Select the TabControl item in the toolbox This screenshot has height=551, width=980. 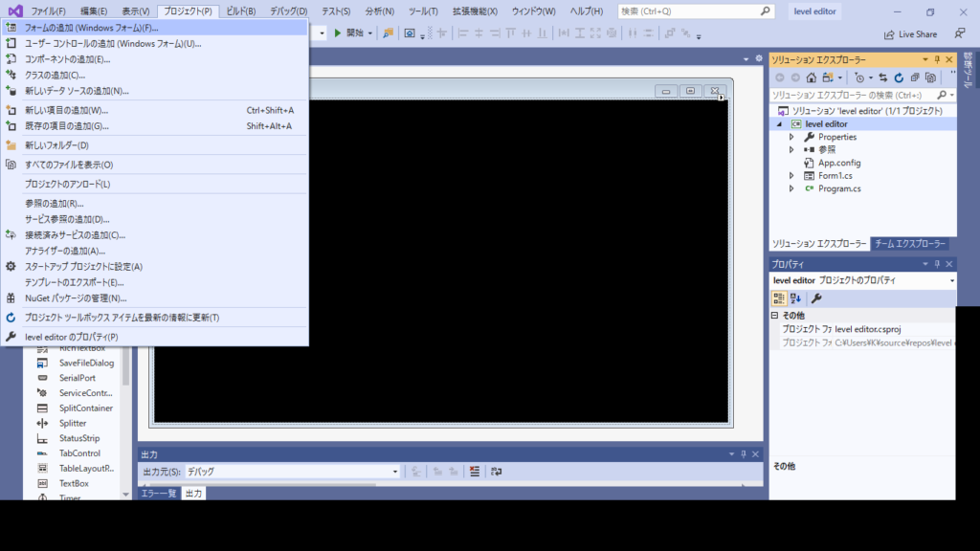pyautogui.click(x=79, y=453)
